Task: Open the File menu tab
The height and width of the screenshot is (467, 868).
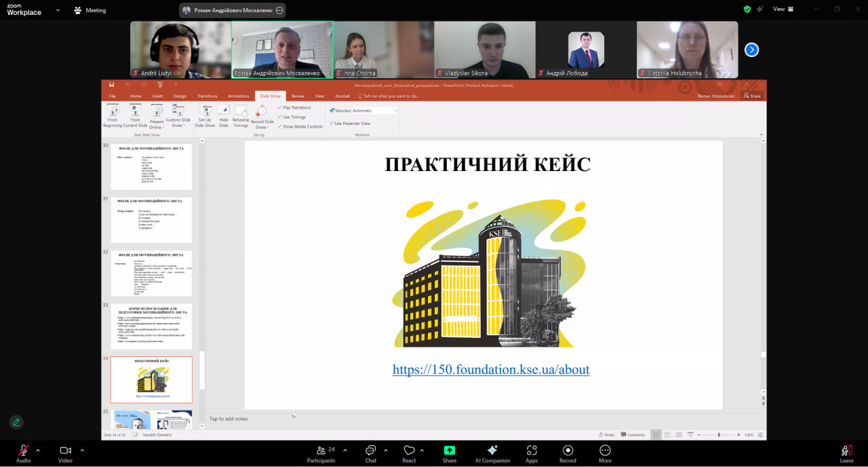Action: 113,96
